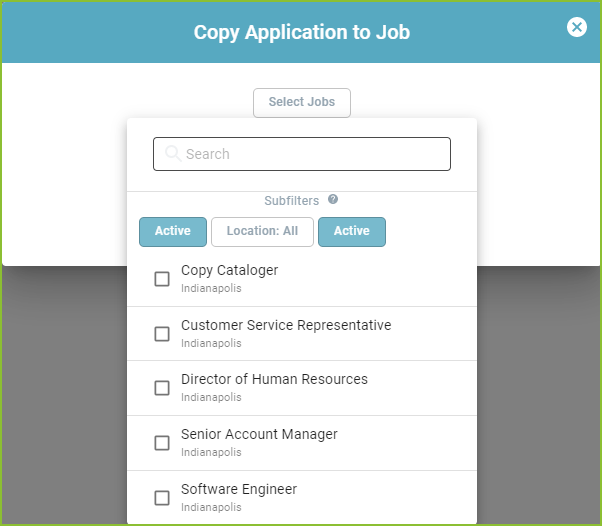Image resolution: width=602 pixels, height=526 pixels.
Task: Open the Subfilters help question mark
Action: [333, 199]
